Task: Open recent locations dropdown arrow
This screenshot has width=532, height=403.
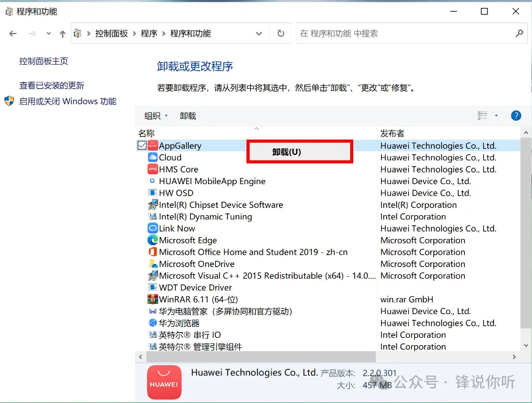Action: pyautogui.click(x=48, y=34)
